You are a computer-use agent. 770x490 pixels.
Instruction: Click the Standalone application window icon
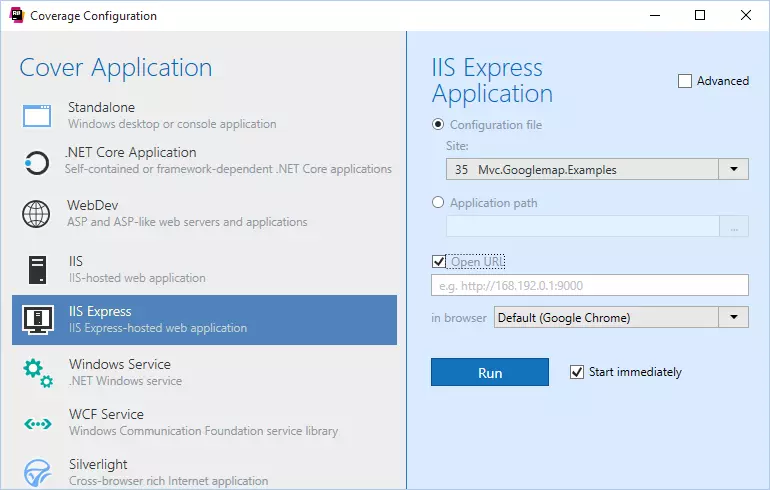click(37, 115)
